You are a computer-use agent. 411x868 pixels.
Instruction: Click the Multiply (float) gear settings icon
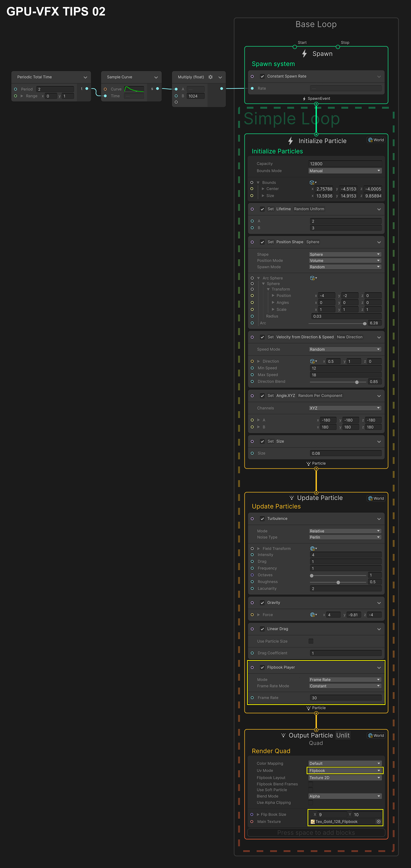click(x=210, y=77)
